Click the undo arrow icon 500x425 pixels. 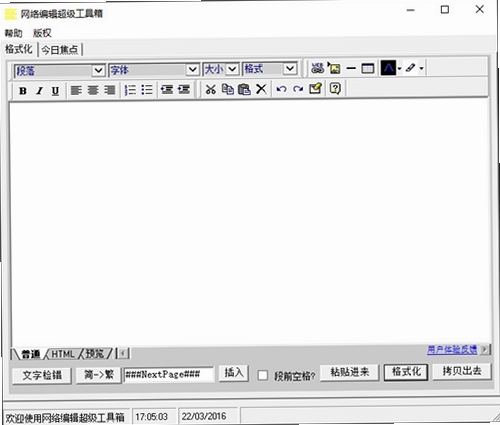pos(281,89)
